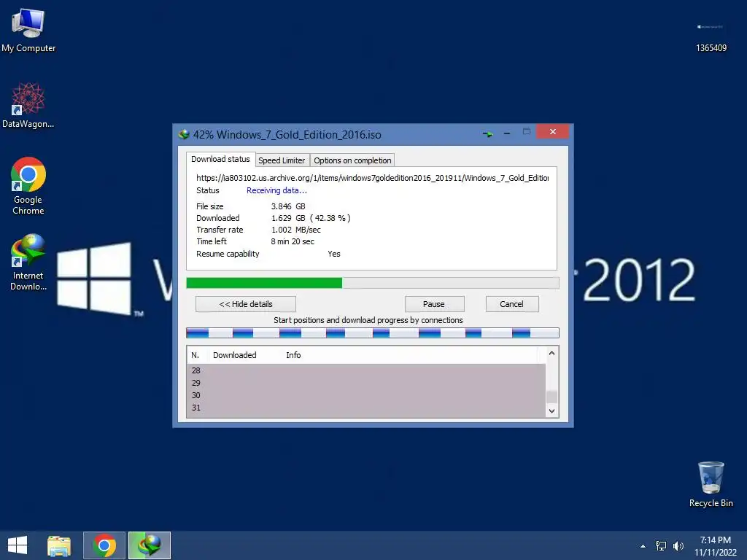
Task: Click the connections progress segment bar
Action: (373, 332)
